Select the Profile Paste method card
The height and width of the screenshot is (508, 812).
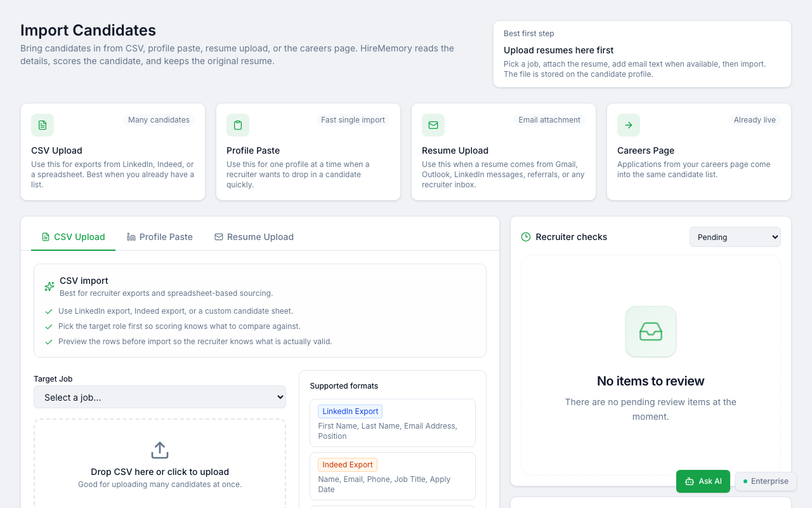tap(308, 152)
